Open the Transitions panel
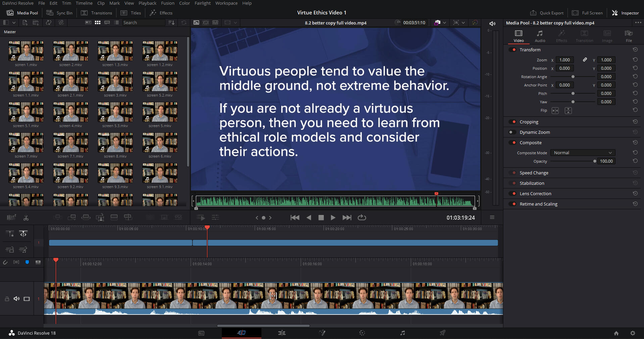 click(x=97, y=13)
